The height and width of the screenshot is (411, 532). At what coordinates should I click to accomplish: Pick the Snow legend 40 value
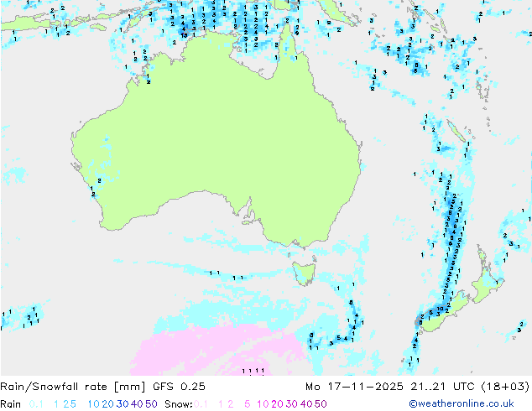[x=306, y=404]
